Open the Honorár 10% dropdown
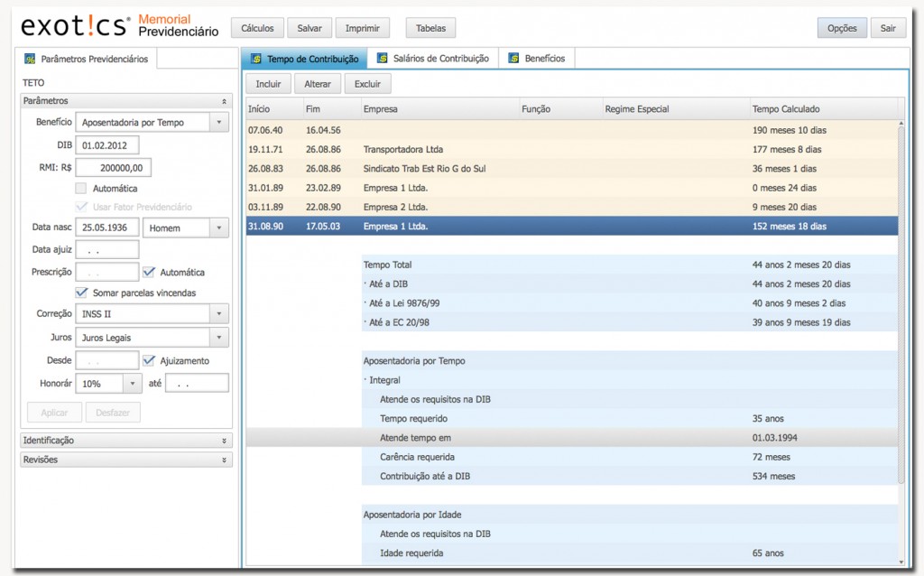Screen dimensions: 924x576 pos(133,383)
